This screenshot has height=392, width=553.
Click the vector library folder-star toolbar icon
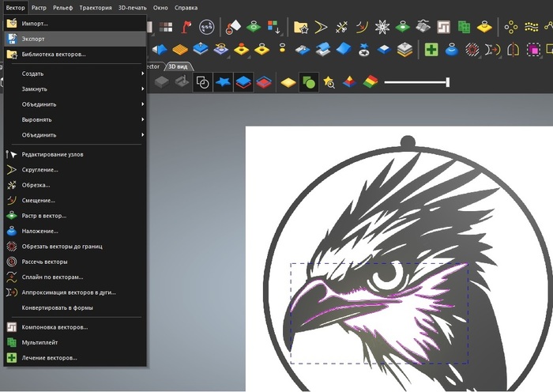[x=301, y=27]
